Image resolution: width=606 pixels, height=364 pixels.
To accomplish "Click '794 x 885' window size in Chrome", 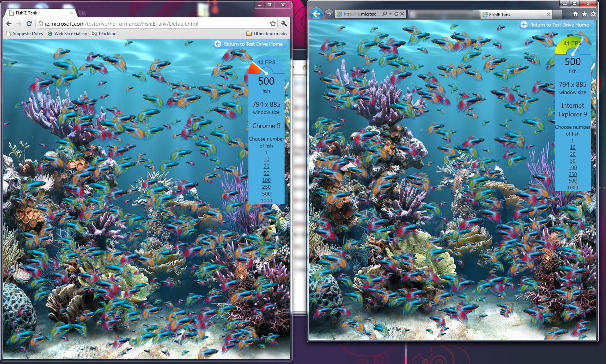I will click(266, 104).
